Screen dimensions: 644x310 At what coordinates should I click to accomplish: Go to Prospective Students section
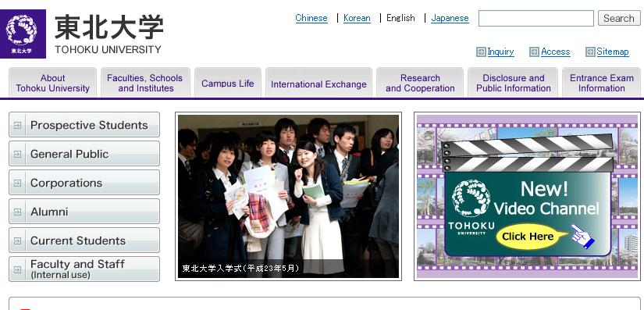pos(84,125)
